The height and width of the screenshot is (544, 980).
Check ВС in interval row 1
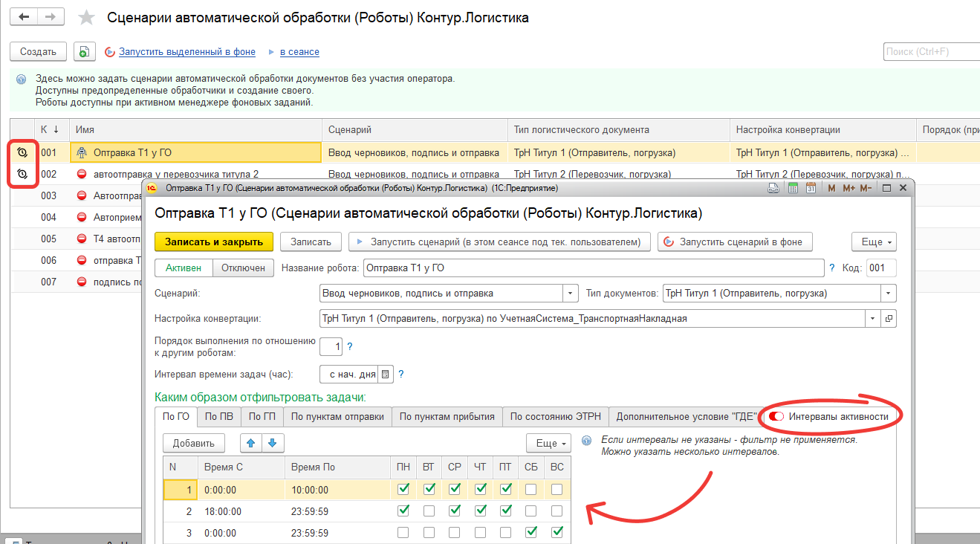[557, 489]
